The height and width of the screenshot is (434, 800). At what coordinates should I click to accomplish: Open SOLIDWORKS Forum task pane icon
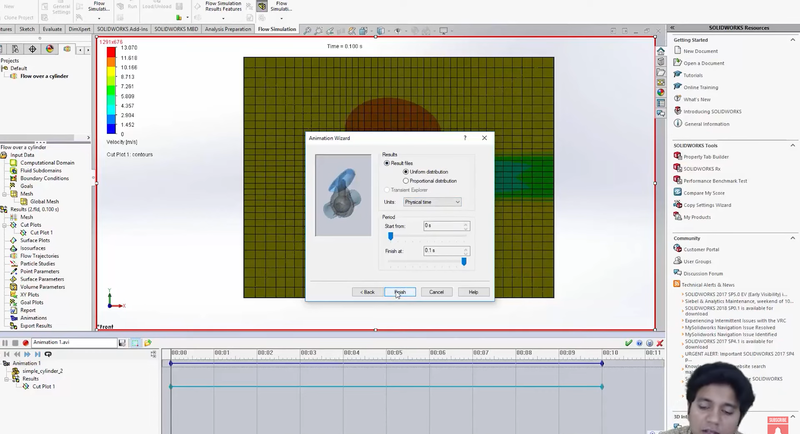click(661, 113)
